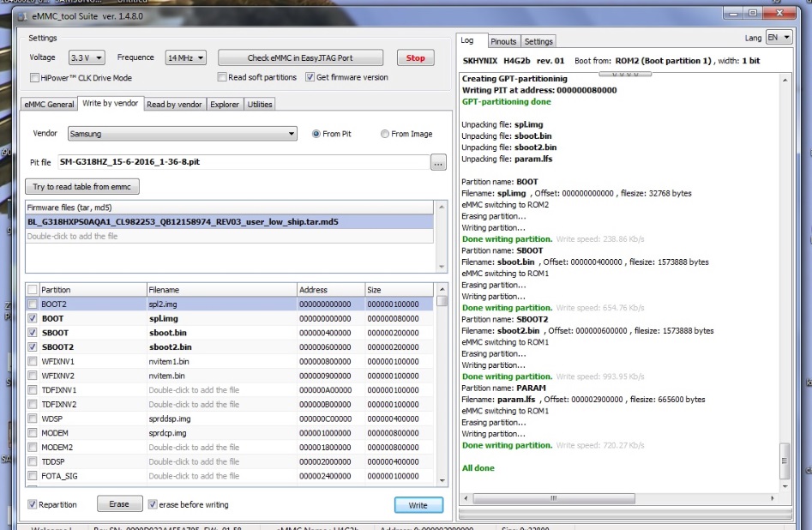This screenshot has height=530, width=812.
Task: Open the Voltage 3.3 V dropdown
Action: [87, 57]
